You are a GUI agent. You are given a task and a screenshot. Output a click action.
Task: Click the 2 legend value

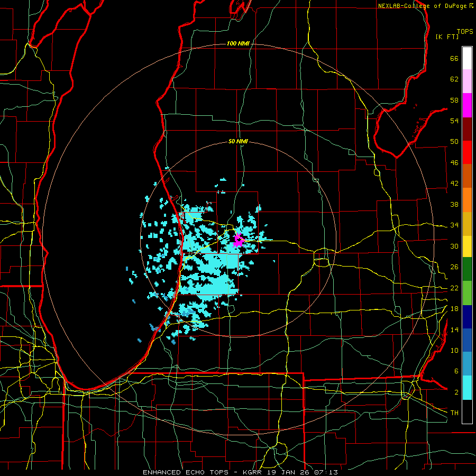(x=456, y=392)
